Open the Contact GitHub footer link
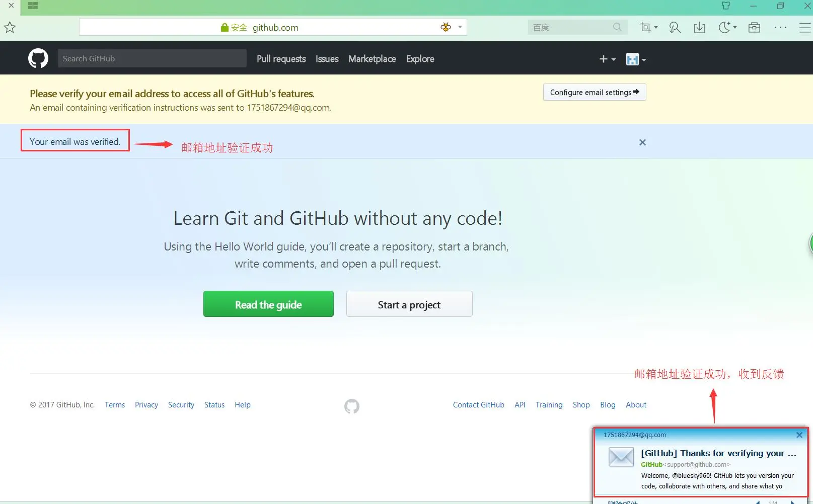The height and width of the screenshot is (504, 813). coord(479,405)
